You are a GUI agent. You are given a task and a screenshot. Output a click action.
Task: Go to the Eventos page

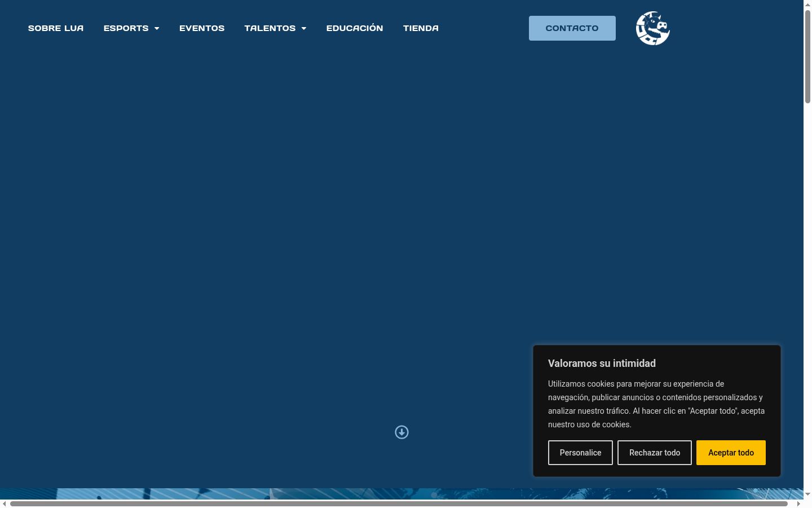point(202,28)
